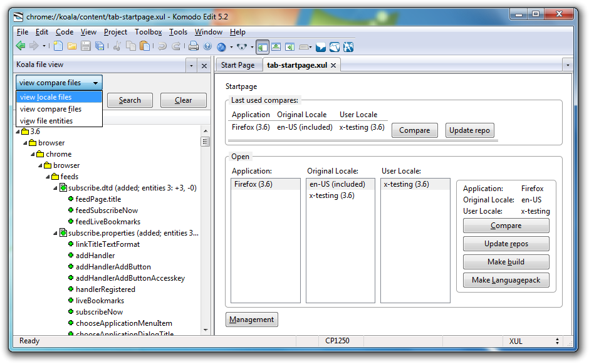Collapse the chrome folder in tree
Viewport: 589px width, 364px height.
[x=33, y=154]
